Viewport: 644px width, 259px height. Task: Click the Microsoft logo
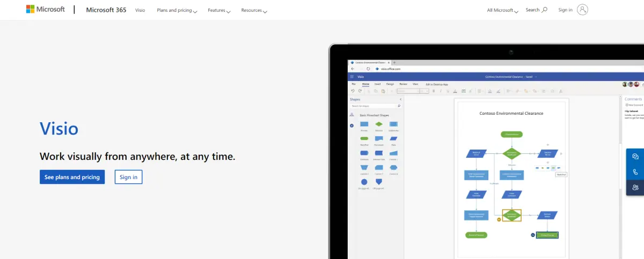[46, 10]
